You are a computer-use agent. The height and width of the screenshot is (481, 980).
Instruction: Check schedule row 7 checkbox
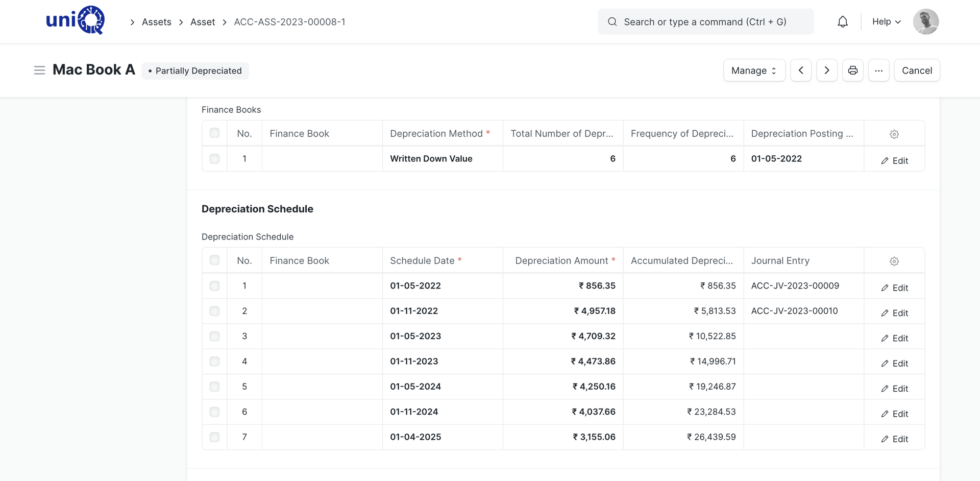tap(214, 437)
